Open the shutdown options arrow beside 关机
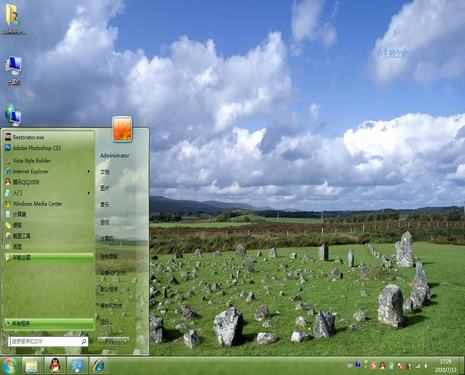This screenshot has height=375, width=465. click(126, 341)
